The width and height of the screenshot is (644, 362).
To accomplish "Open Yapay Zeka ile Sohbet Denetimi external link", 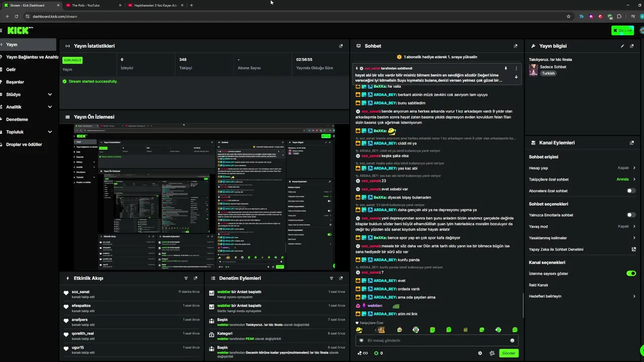I will pos(634,249).
